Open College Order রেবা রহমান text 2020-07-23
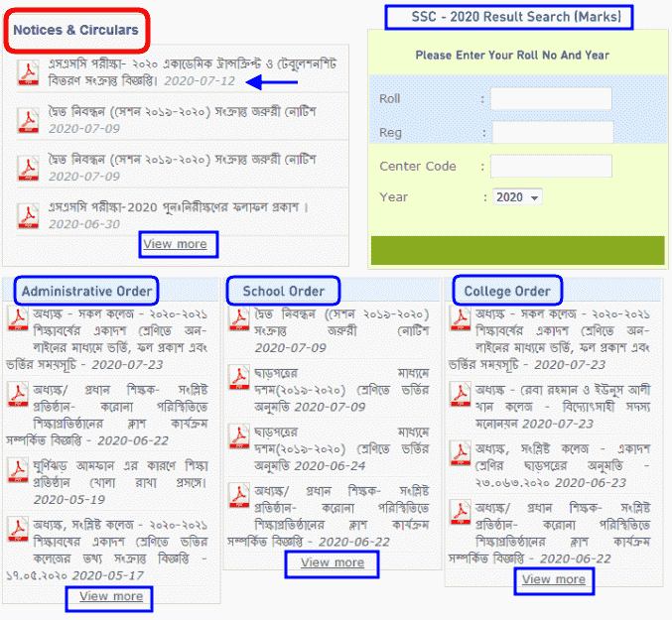Screen dimensions: 672x620 pyautogui.click(x=563, y=407)
